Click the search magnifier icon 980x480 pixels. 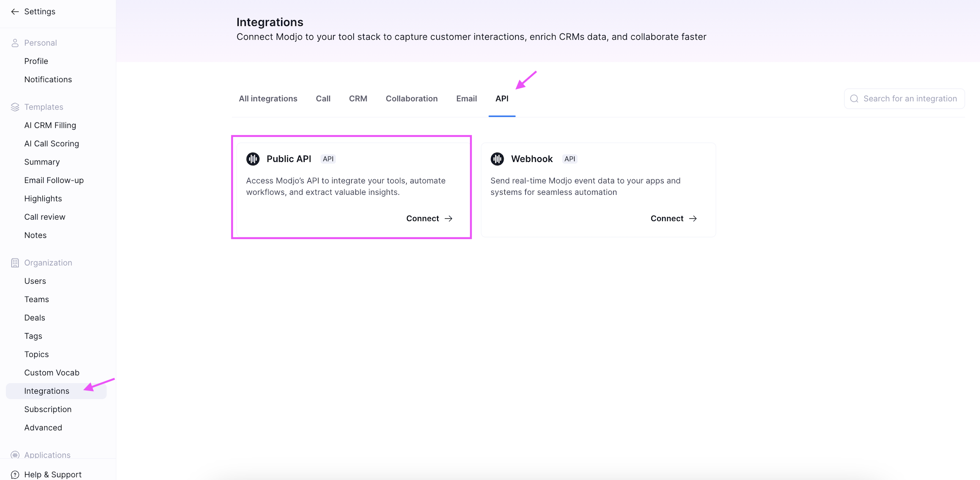coord(854,99)
